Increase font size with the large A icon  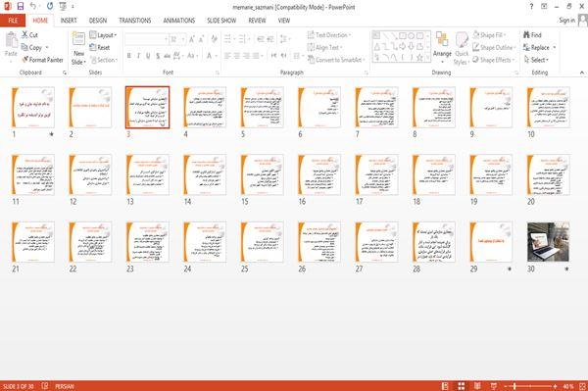[x=192, y=39]
